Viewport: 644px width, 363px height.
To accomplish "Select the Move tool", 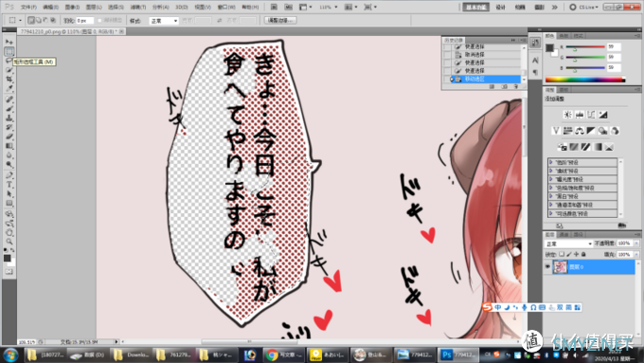I will tap(9, 42).
